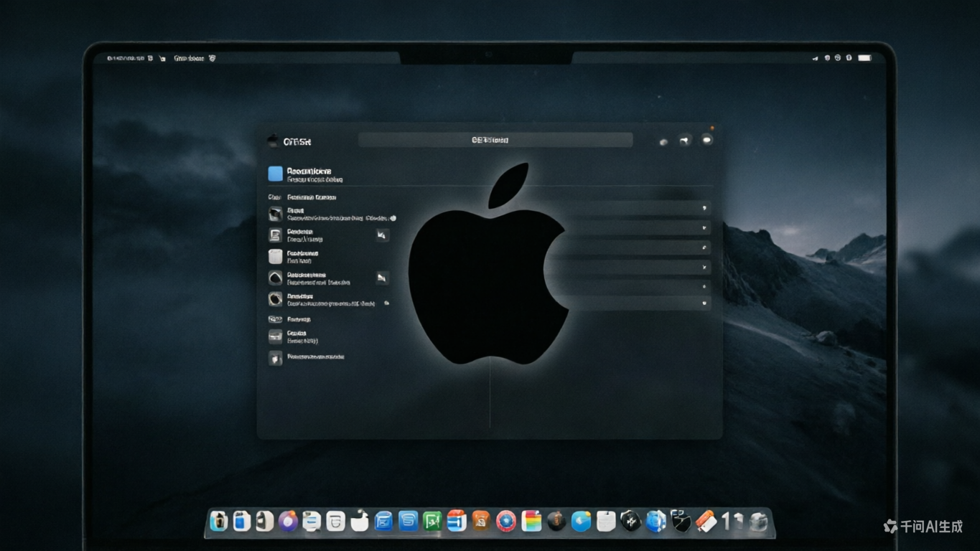Click the blue S-marked dock icon

[409, 521]
